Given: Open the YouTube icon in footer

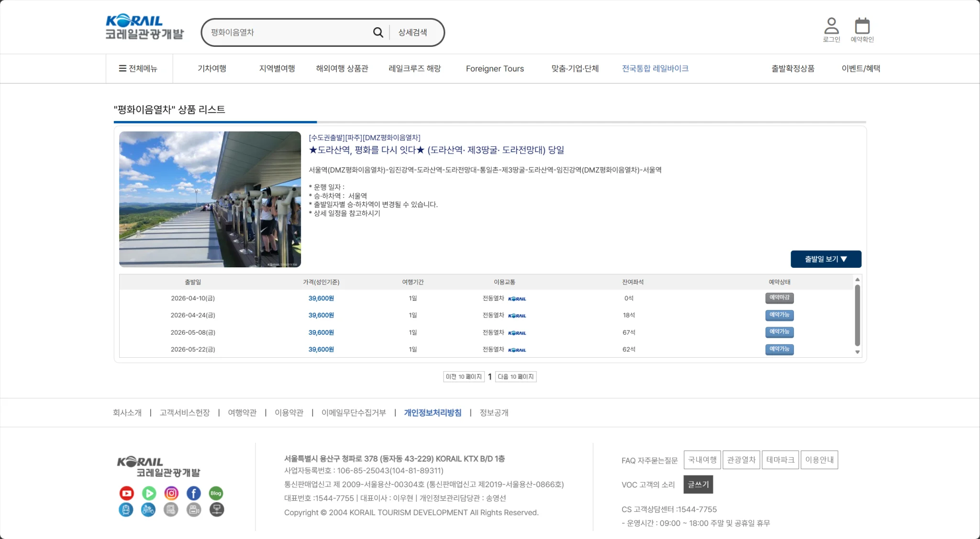Looking at the screenshot, I should 127,493.
